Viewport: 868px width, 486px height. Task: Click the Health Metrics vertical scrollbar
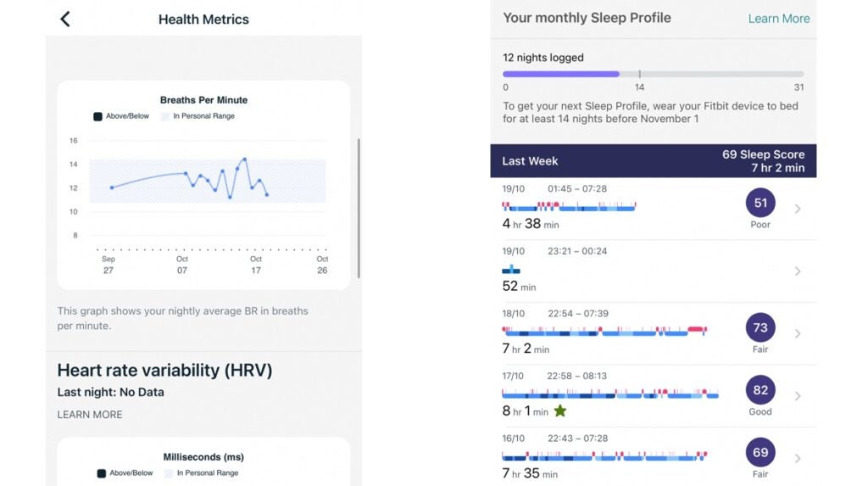click(x=359, y=208)
